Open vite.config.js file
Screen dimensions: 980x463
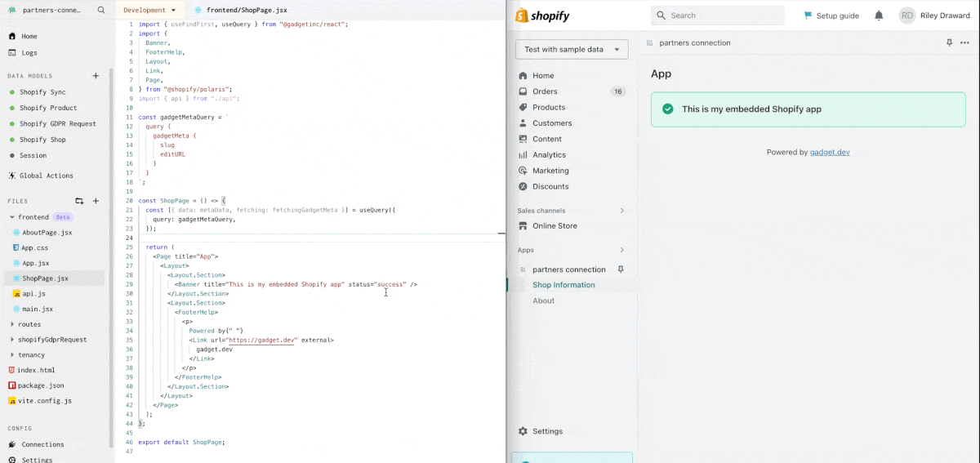tap(44, 401)
